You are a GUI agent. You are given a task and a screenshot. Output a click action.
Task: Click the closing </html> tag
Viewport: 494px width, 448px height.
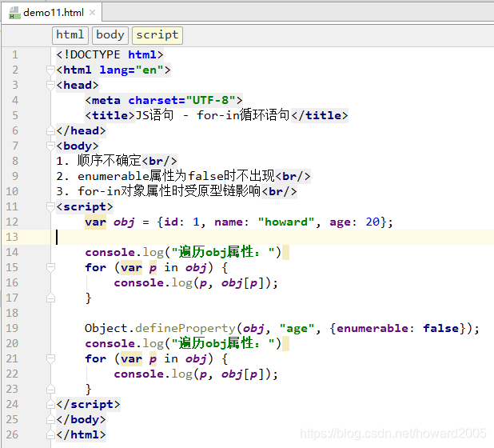coord(81,434)
